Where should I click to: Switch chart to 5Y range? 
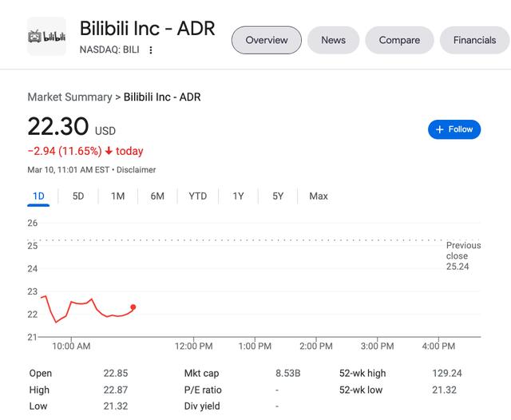click(278, 196)
